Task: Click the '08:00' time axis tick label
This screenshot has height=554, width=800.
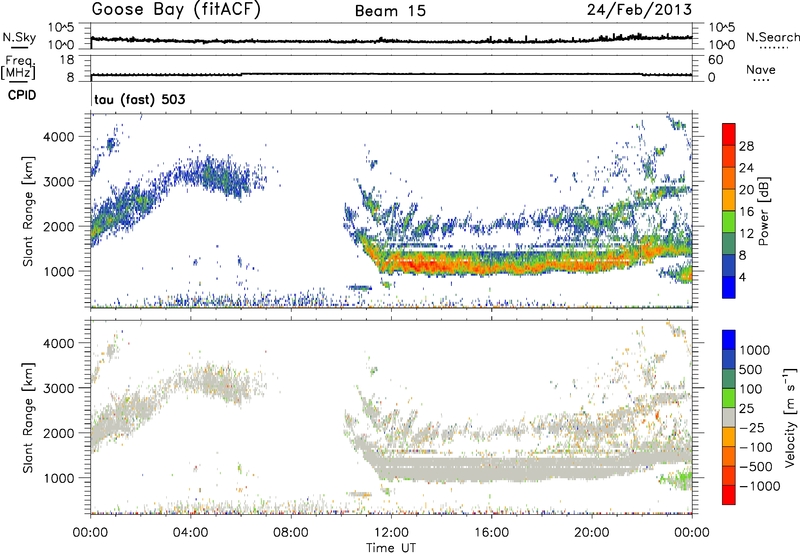Action: pyautogui.click(x=291, y=533)
